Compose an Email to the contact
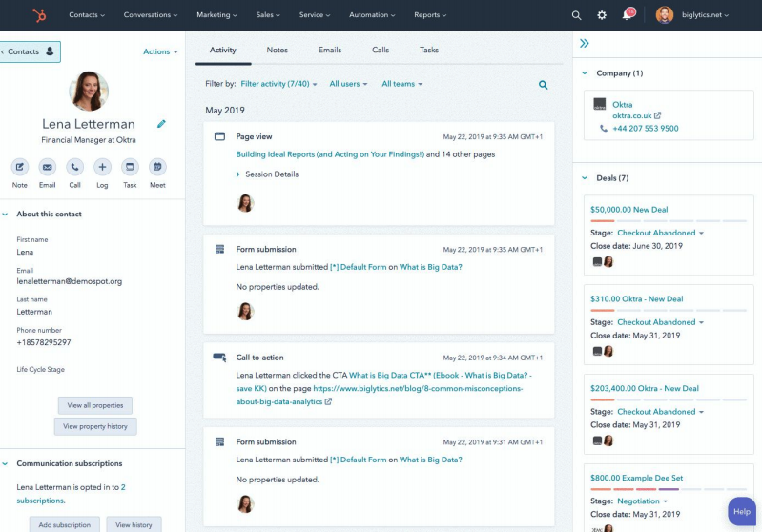The height and width of the screenshot is (532, 762). point(47,167)
